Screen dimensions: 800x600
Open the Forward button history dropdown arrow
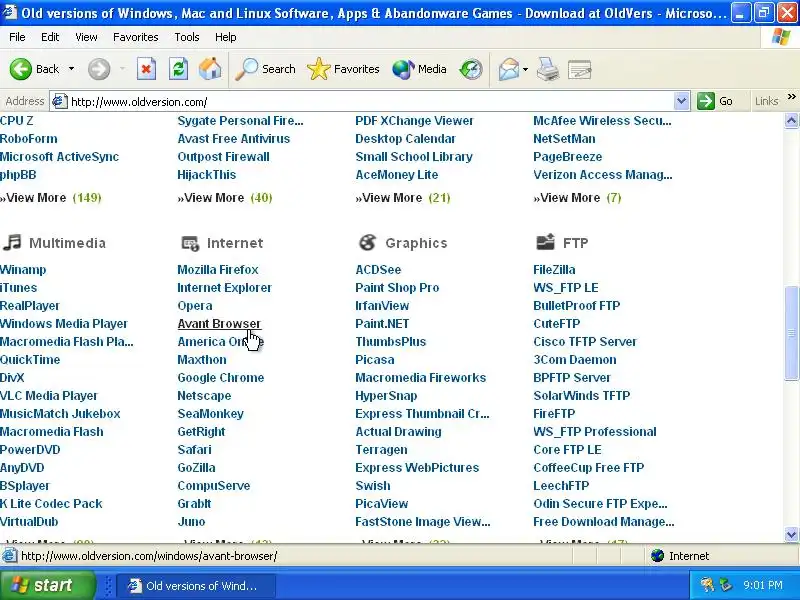point(122,69)
